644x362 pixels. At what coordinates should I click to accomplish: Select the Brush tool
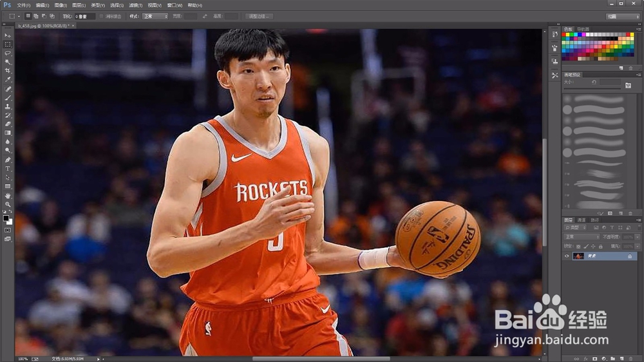7,98
